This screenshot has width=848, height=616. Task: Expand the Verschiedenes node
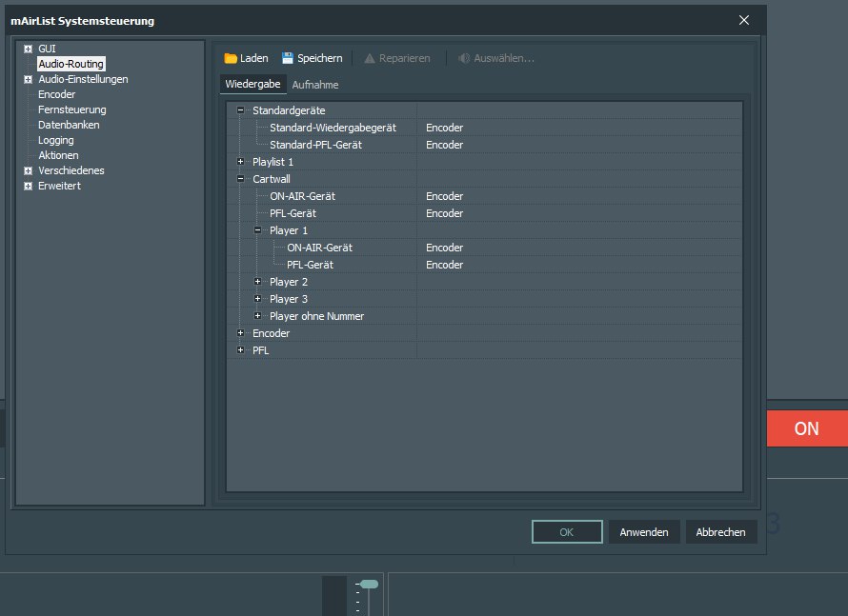29,170
